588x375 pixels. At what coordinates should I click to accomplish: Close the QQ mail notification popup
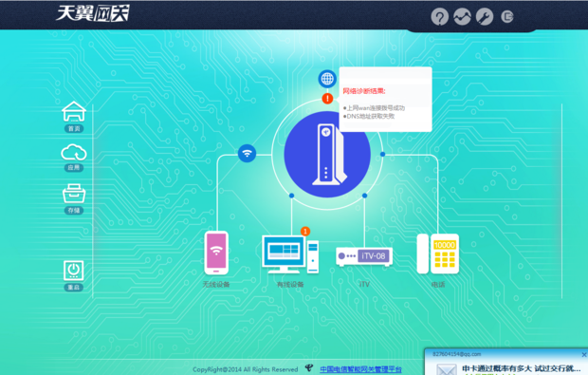tap(584, 354)
